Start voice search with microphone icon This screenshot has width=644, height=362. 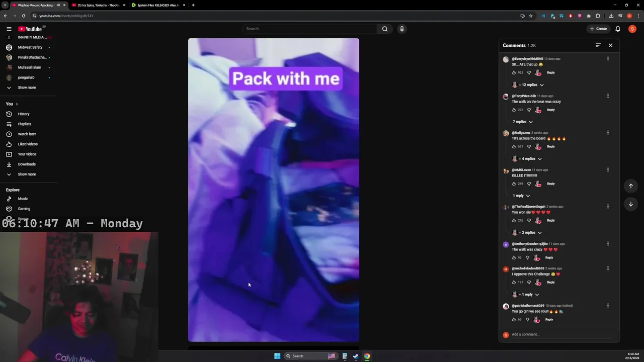(401, 29)
